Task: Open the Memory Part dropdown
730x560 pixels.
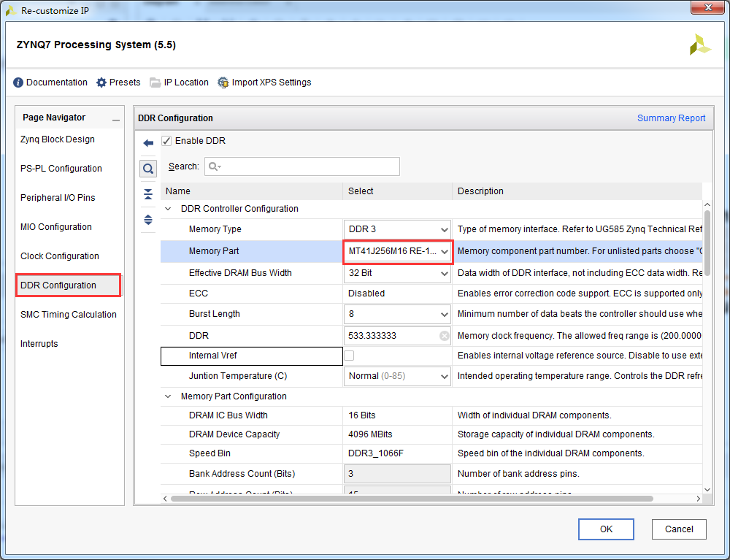Action: [x=397, y=251]
